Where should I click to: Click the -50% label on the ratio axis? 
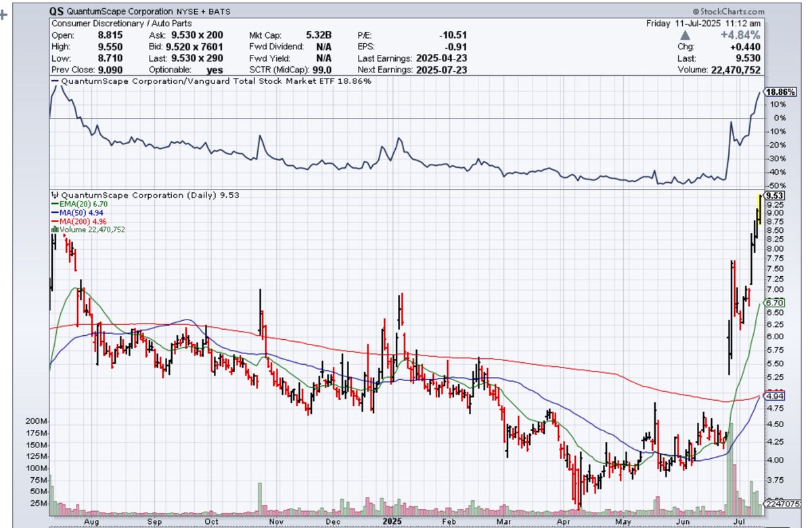tap(775, 185)
